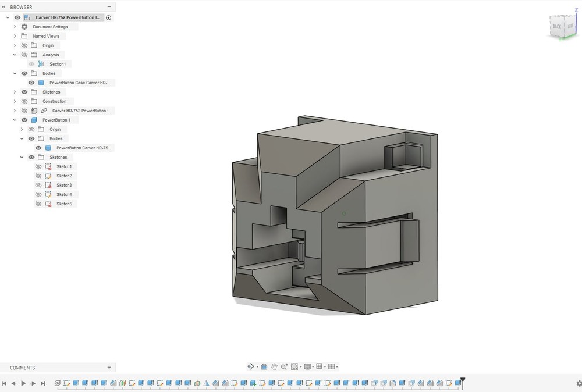Show the top-level Origin folder
Viewport: 582px width, 392px height.
[24, 45]
